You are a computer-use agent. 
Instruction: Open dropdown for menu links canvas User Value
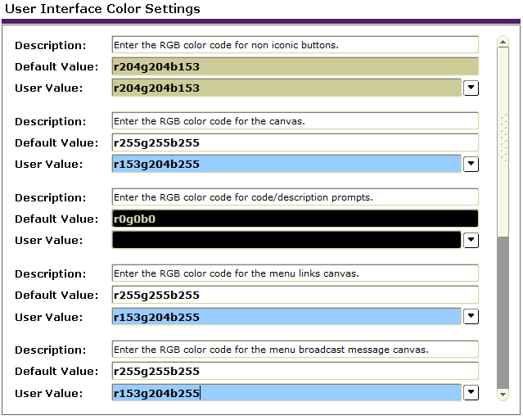(471, 317)
